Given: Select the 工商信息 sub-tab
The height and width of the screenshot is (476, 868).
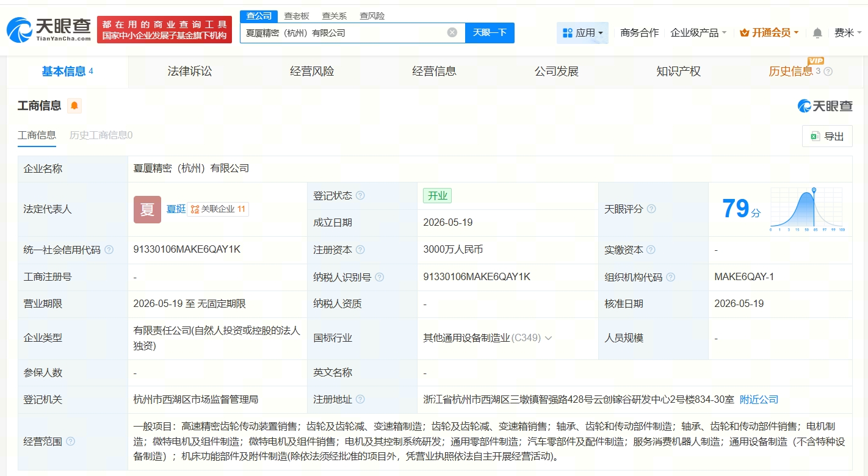Looking at the screenshot, I should (x=37, y=135).
